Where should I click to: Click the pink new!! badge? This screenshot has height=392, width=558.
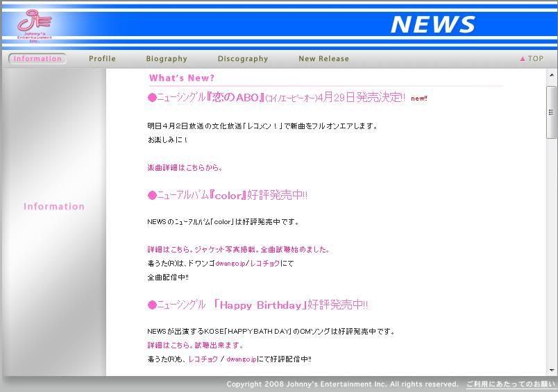(x=419, y=99)
